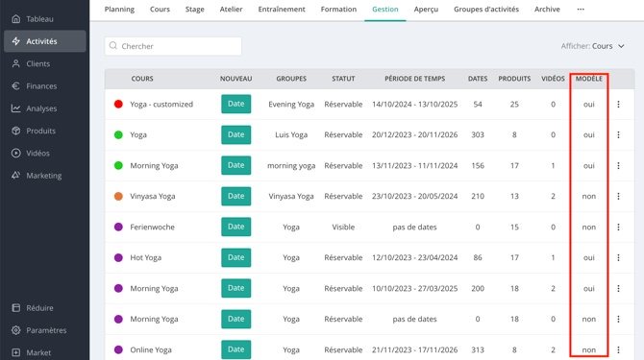Expand the Afficher: Cours dropdown
The width and height of the screenshot is (644, 360).
point(593,46)
